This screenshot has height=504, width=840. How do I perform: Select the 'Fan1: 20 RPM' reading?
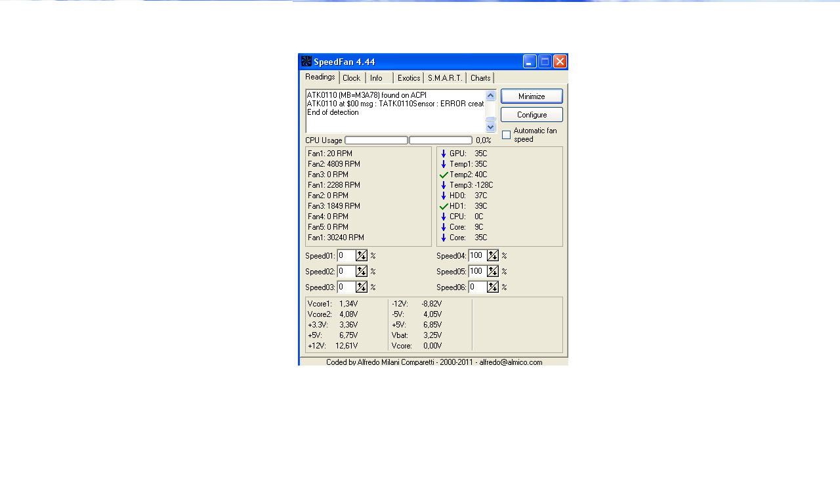point(330,154)
